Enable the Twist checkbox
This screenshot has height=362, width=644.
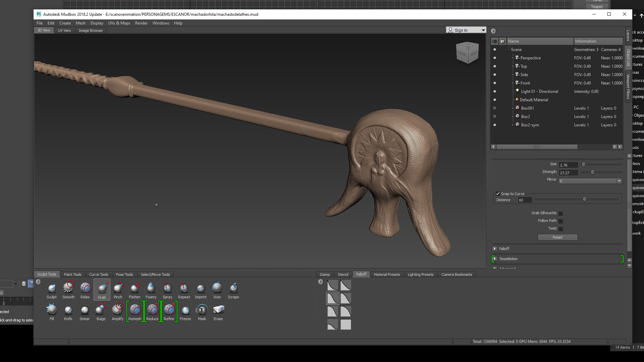click(x=560, y=229)
